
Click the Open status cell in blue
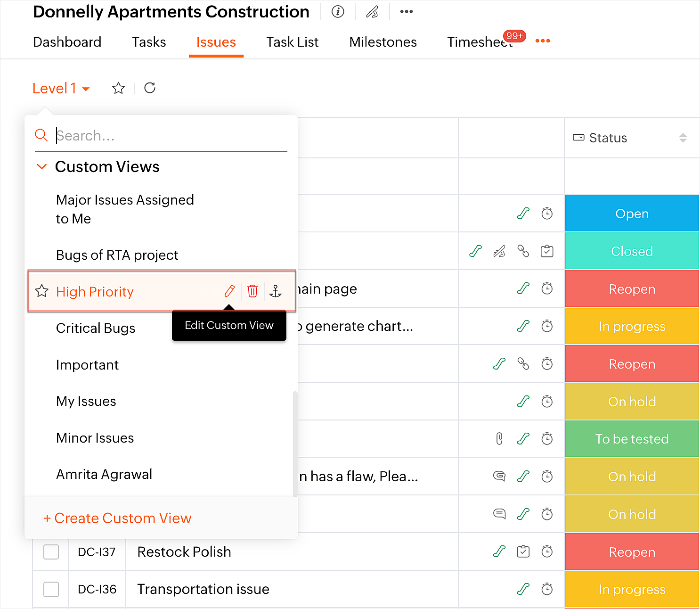click(x=632, y=214)
